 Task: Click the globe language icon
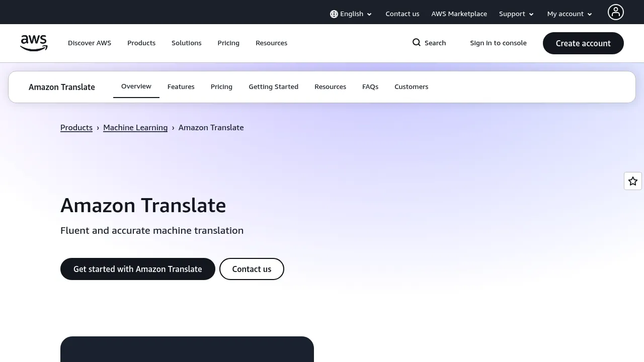coord(334,14)
